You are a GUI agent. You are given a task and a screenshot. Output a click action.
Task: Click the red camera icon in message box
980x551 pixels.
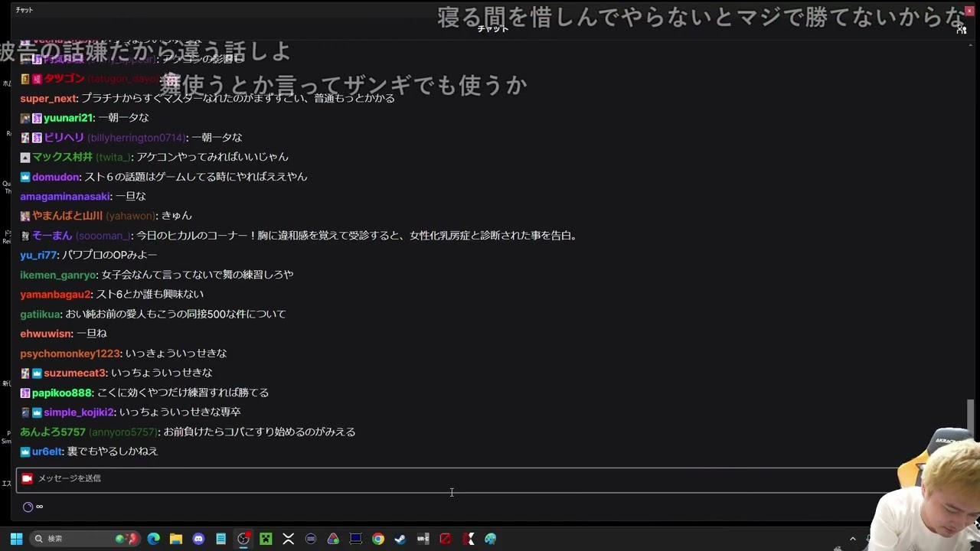tap(27, 478)
